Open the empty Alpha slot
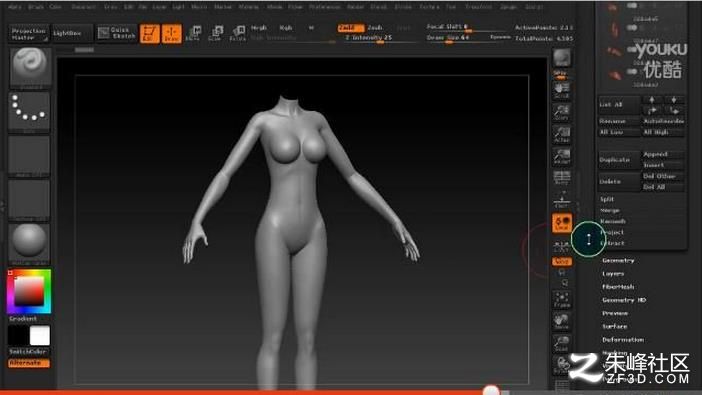Image resolution: width=702 pixels, height=395 pixels. coord(30,155)
